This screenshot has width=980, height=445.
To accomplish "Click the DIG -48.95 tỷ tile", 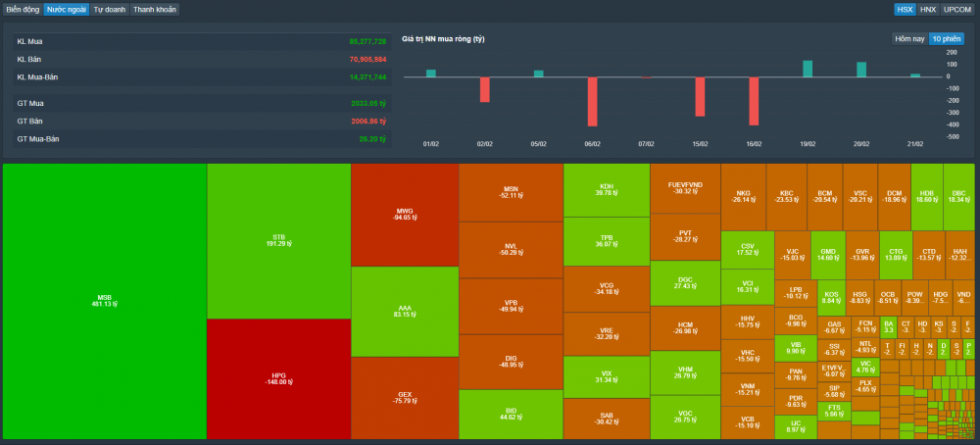I will (x=511, y=362).
